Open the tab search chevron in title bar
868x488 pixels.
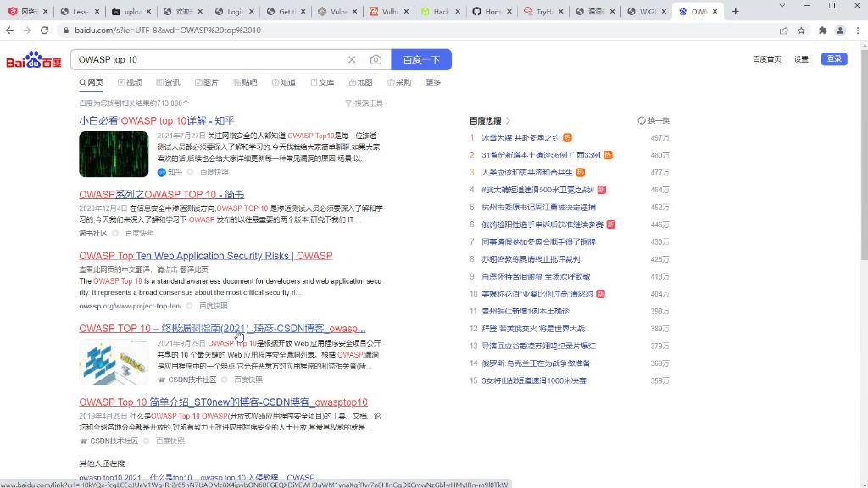(782, 6)
